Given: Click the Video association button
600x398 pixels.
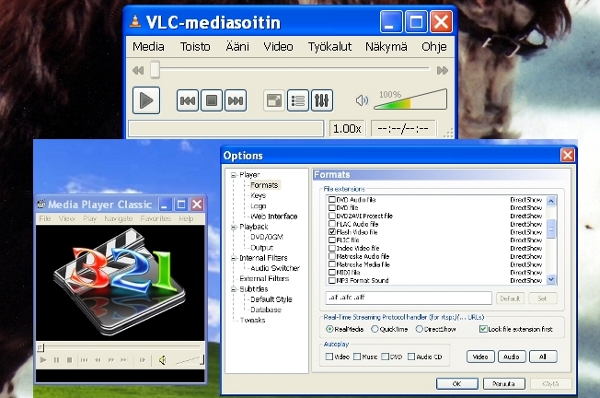Looking at the screenshot, I should click(480, 357).
